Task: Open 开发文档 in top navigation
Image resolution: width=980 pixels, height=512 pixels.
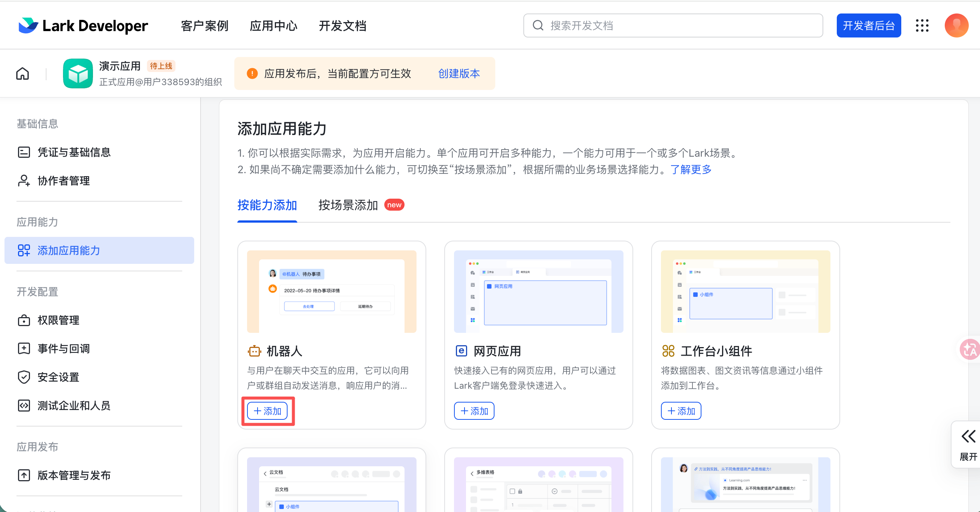Action: pyautogui.click(x=342, y=25)
